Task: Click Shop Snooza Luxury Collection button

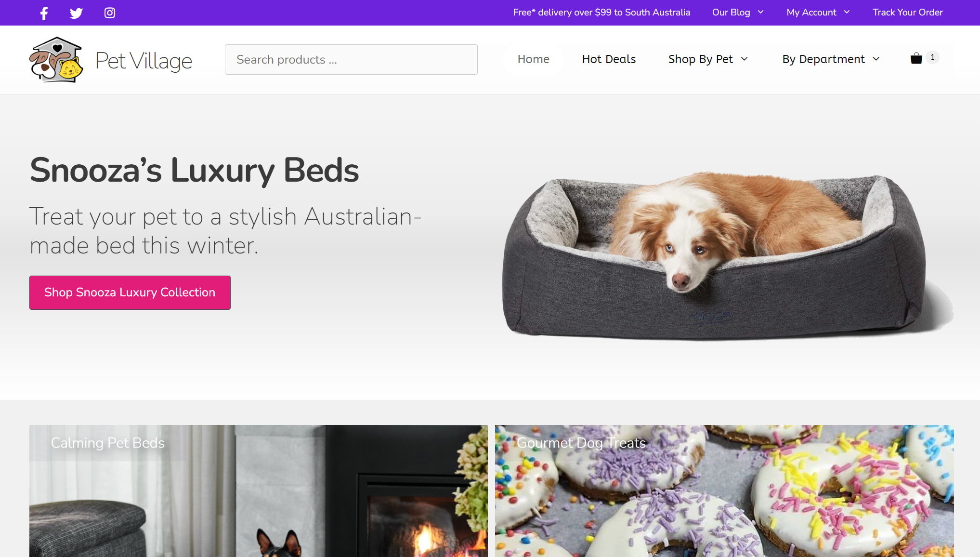Action: click(x=130, y=292)
